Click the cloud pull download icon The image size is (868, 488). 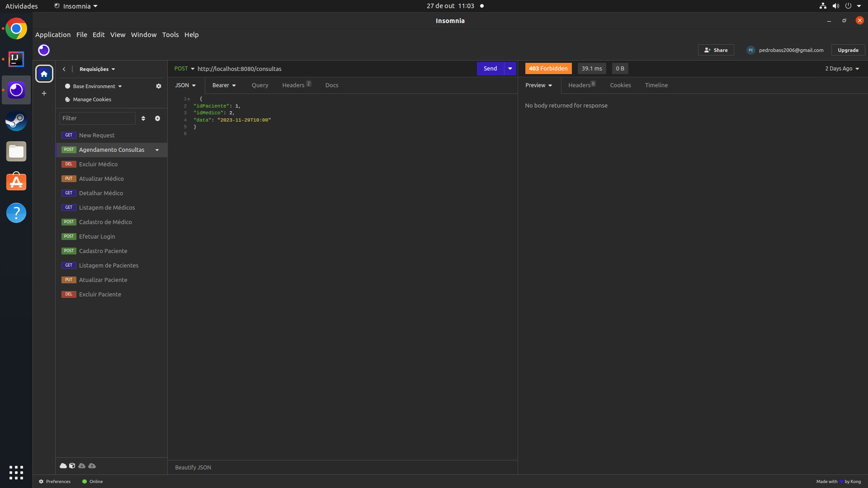coord(82,466)
